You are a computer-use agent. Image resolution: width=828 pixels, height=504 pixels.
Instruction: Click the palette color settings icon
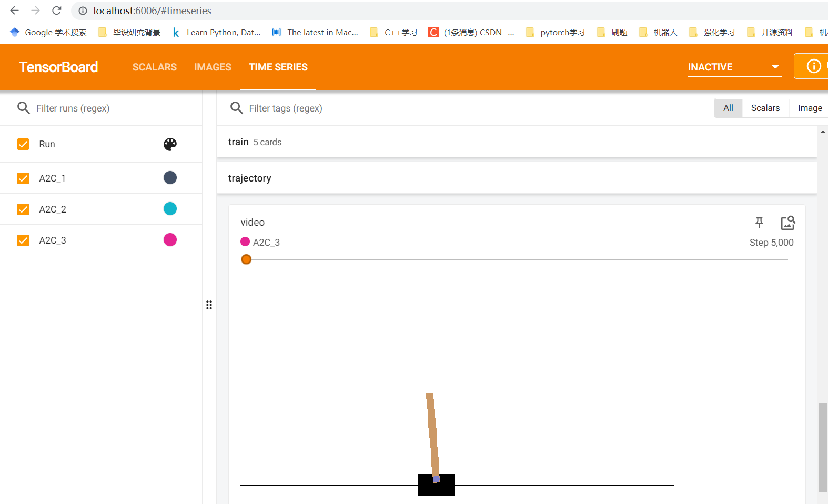[170, 144]
